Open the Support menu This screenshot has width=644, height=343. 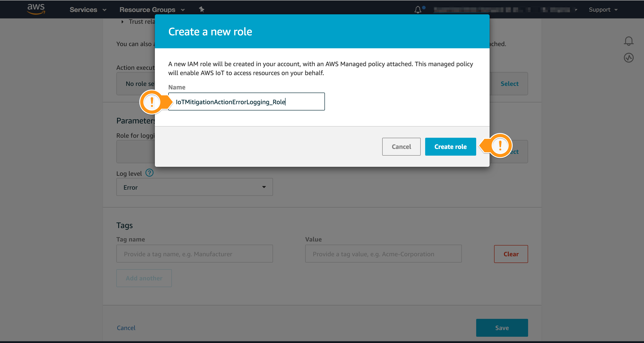point(603,9)
